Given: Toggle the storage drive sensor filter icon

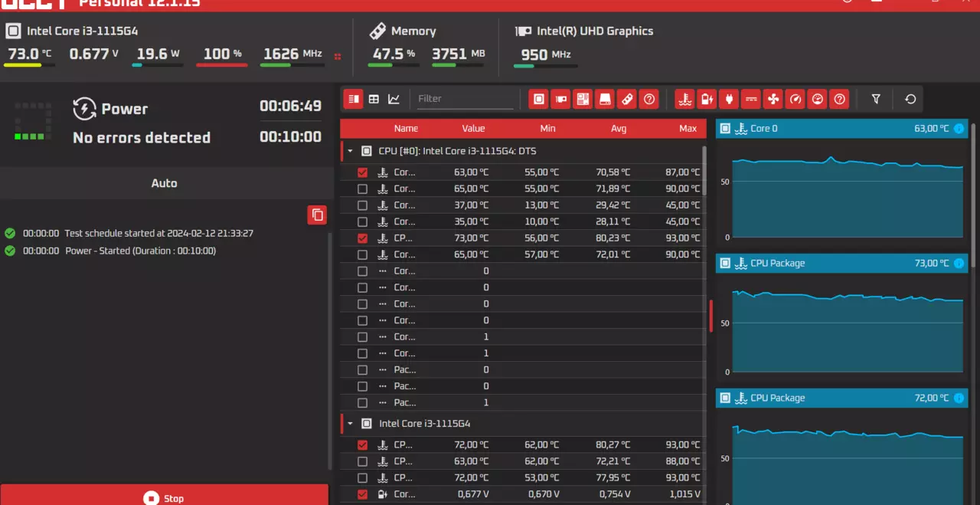Looking at the screenshot, I should coord(605,99).
